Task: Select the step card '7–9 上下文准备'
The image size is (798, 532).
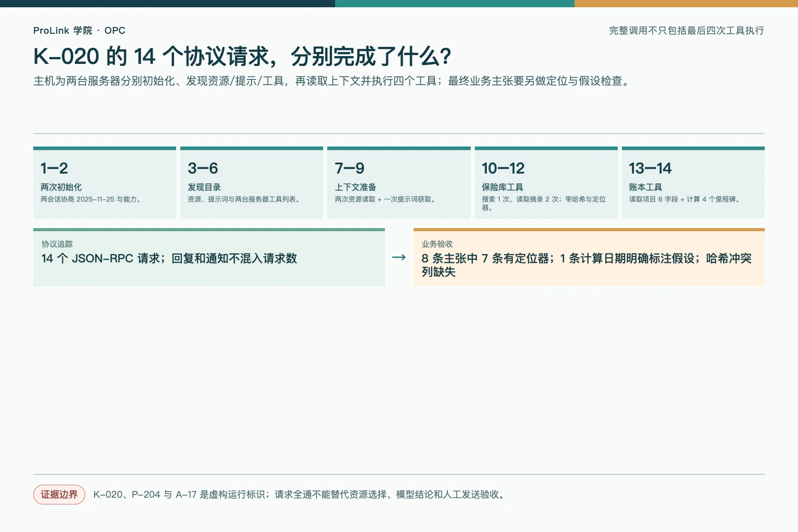Action: point(398,182)
